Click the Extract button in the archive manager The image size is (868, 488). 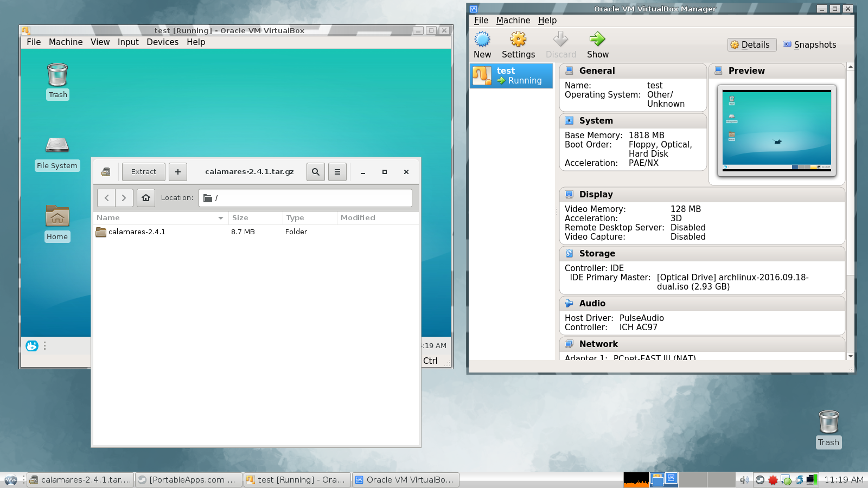pos(144,172)
